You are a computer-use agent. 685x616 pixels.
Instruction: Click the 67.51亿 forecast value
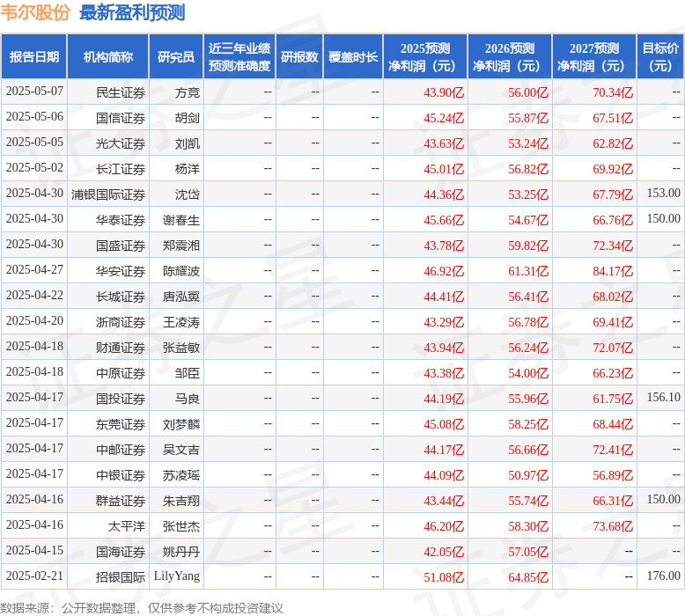click(x=613, y=118)
